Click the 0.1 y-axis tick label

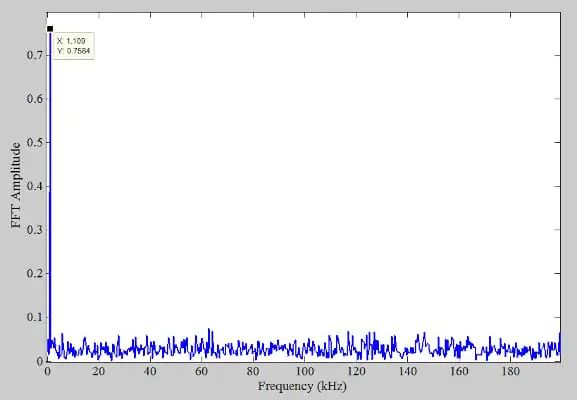click(x=35, y=317)
